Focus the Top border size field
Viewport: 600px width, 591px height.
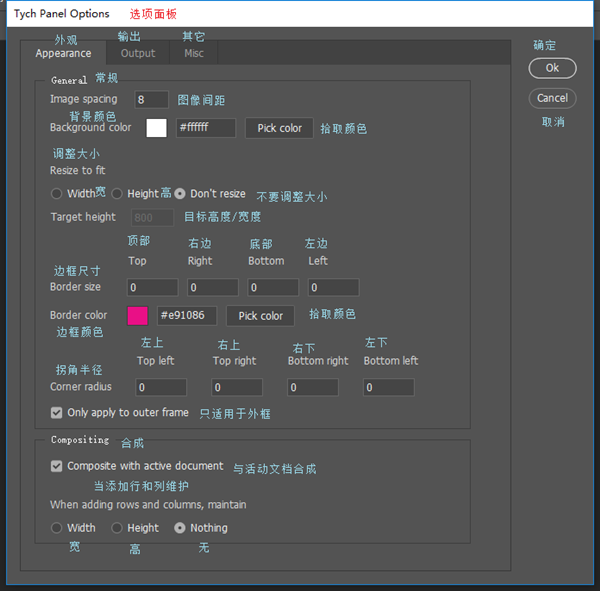(153, 288)
